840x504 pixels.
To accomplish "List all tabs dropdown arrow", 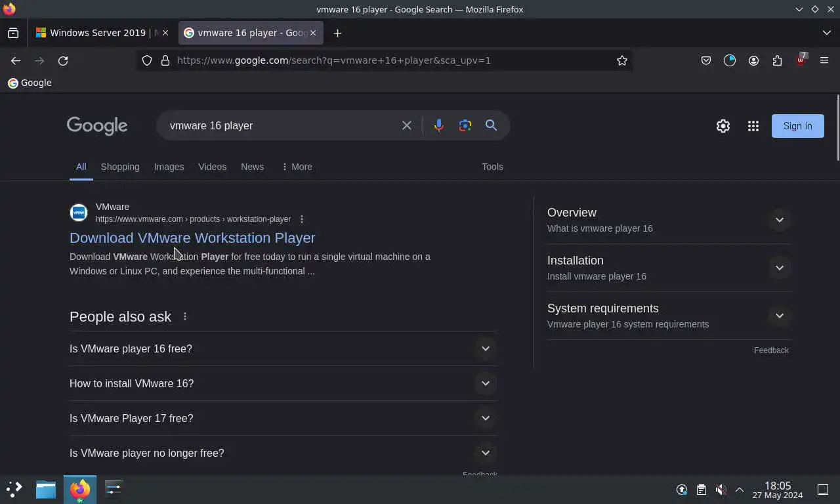I will click(827, 33).
